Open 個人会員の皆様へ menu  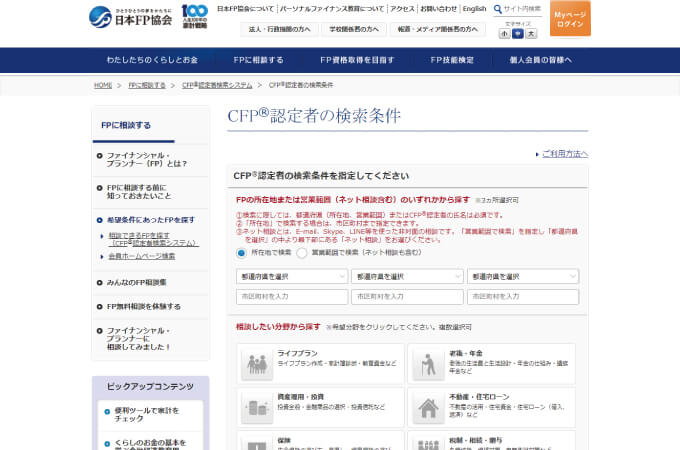[540, 60]
